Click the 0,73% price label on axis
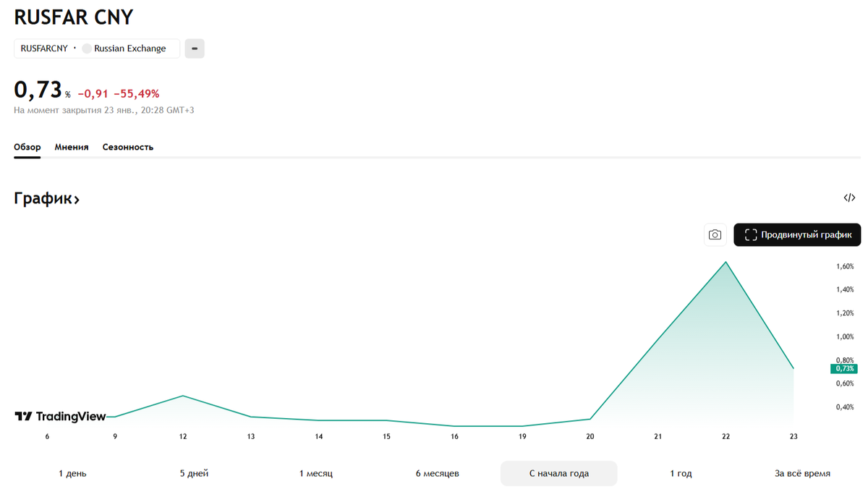 845,368
